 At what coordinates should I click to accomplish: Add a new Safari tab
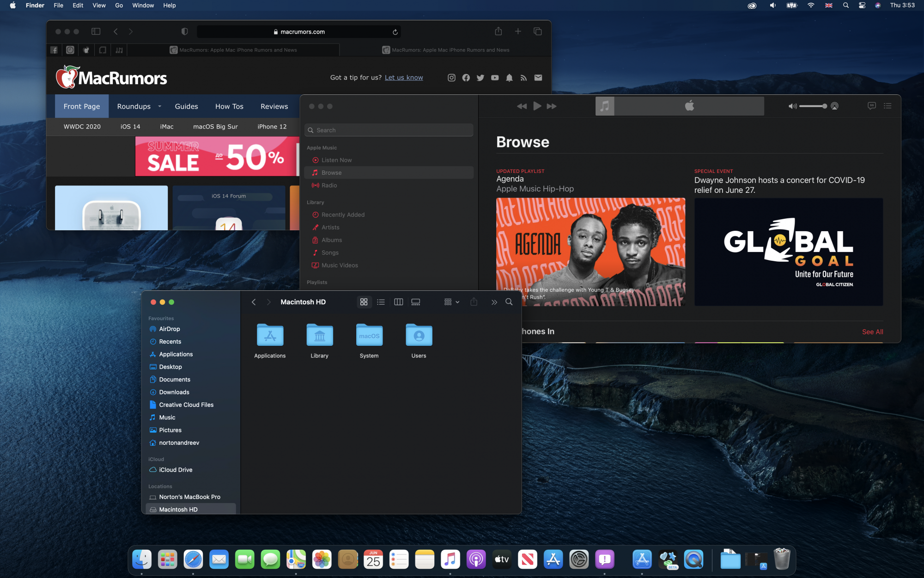click(518, 31)
